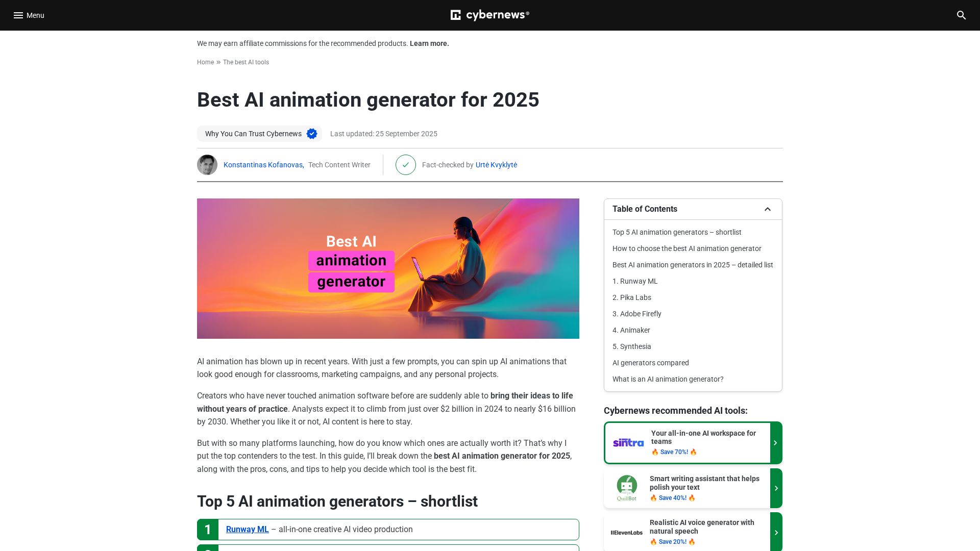Click Konstantinas Kofanovas author avatar
980x551 pixels.
point(207,165)
